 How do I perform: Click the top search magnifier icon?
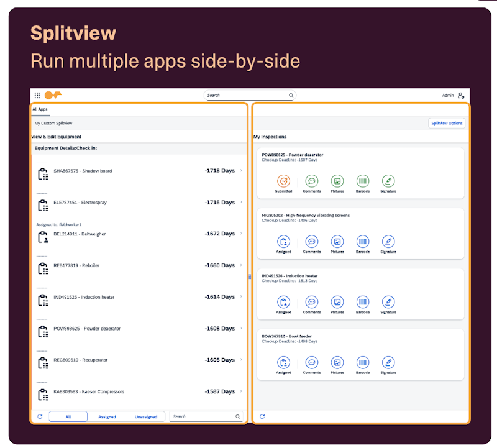pos(291,95)
